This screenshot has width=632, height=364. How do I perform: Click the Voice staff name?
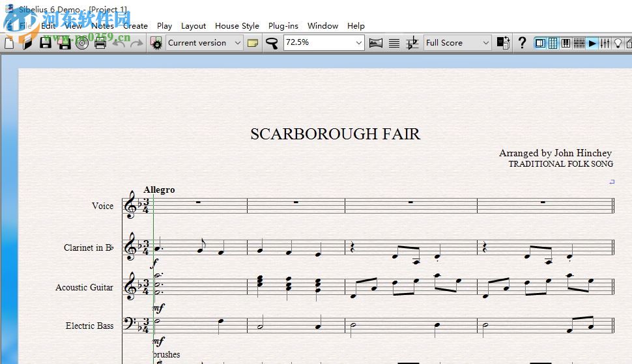pos(103,206)
